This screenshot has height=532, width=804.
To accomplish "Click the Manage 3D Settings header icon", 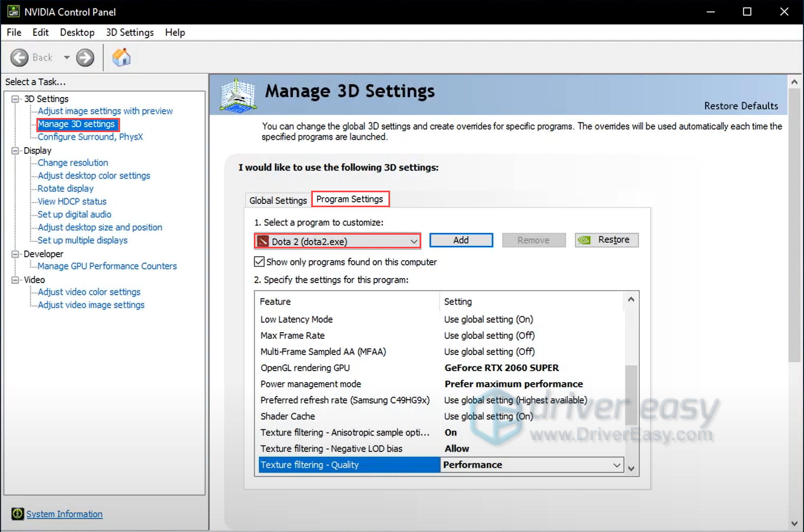I will click(x=238, y=96).
